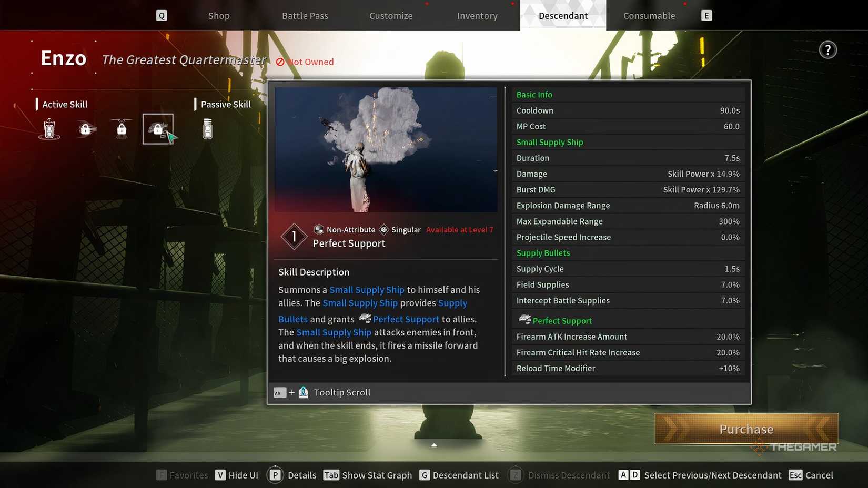Select the fourth active skill Perfect Support icon
The image size is (868, 488).
[x=158, y=129]
